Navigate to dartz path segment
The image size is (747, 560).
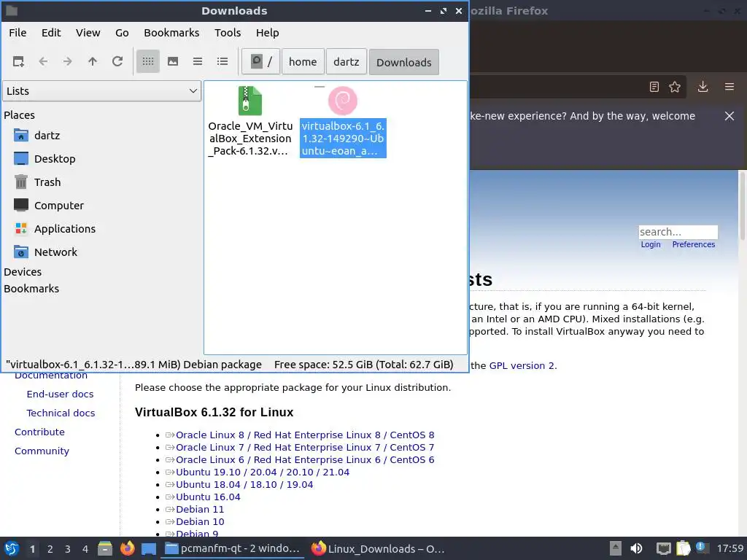(x=347, y=62)
